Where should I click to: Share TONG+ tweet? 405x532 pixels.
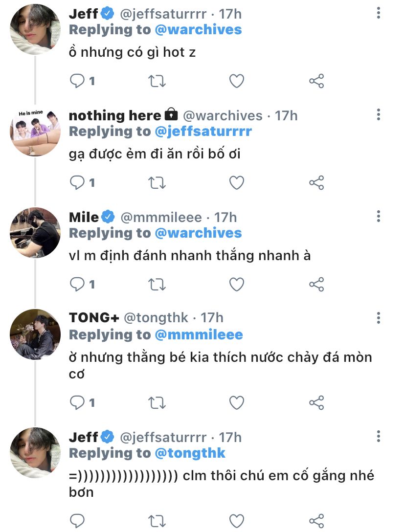(x=316, y=402)
